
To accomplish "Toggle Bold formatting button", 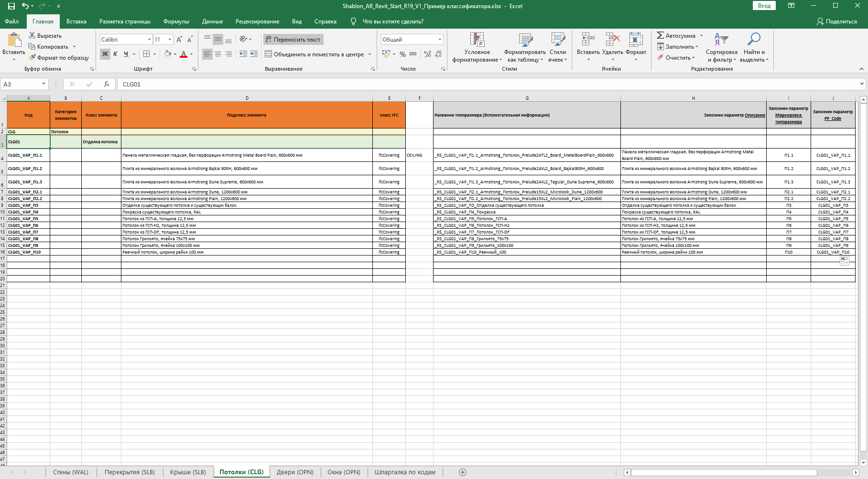I will 105,54.
